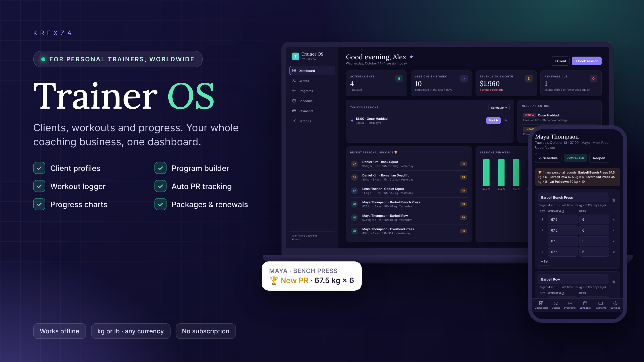This screenshot has height=362, width=644.
Task: Click the + Set button
Action: click(x=545, y=261)
